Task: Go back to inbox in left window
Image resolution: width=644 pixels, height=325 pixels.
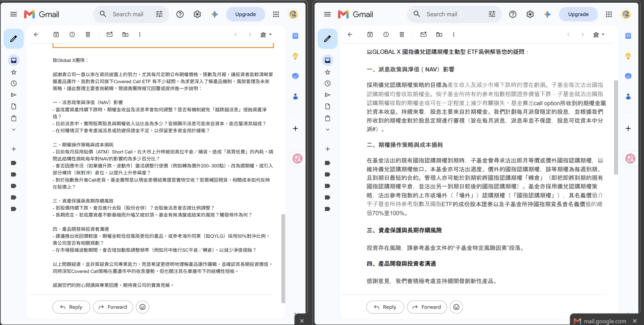Action: 36,34
